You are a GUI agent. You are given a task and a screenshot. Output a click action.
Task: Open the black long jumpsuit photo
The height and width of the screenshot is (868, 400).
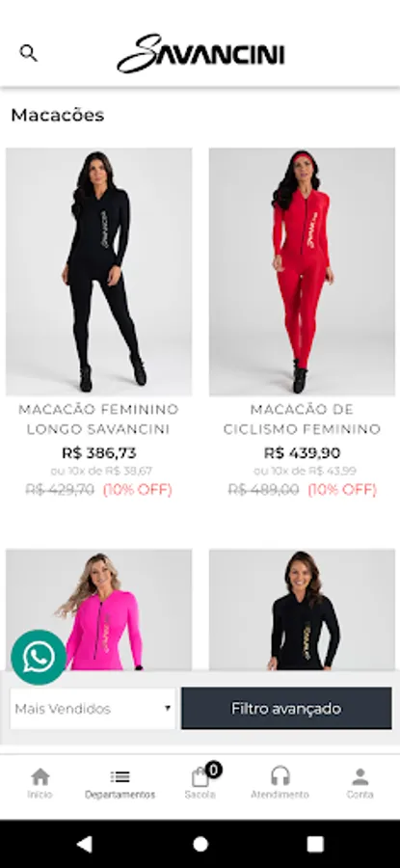(x=99, y=271)
